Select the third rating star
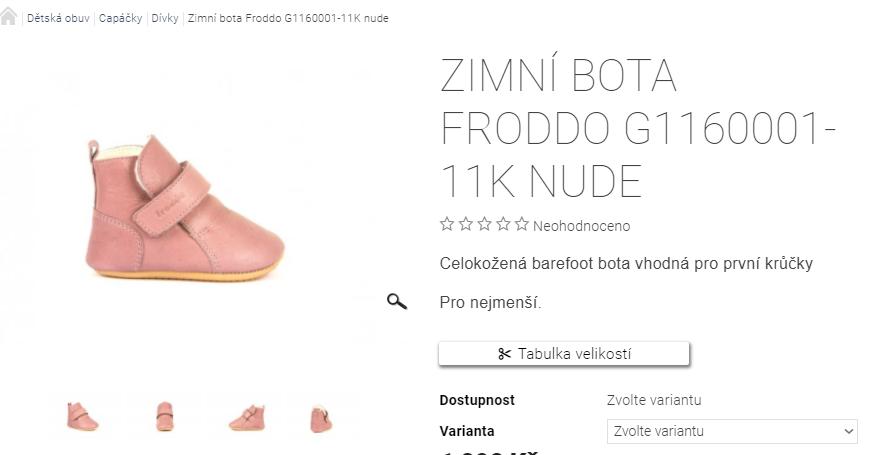The image size is (870, 455). tap(484, 225)
